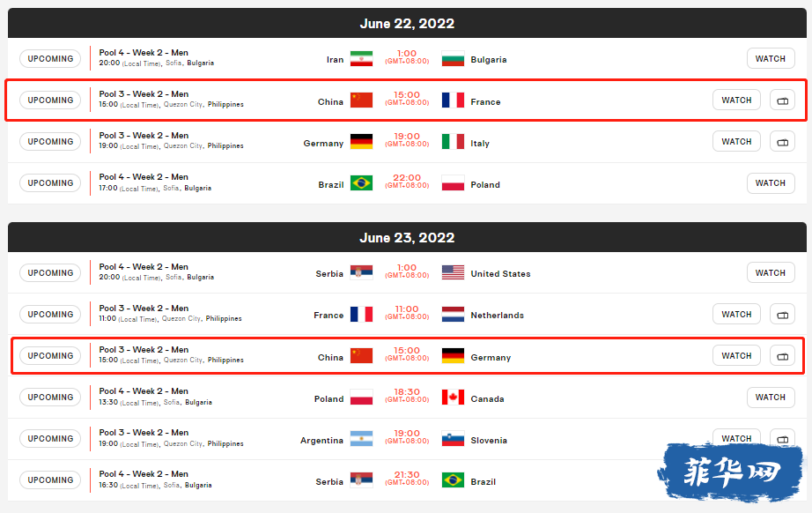Viewport: 812px width, 513px height.
Task: Click ticket icon for China vs France match
Action: click(x=782, y=100)
